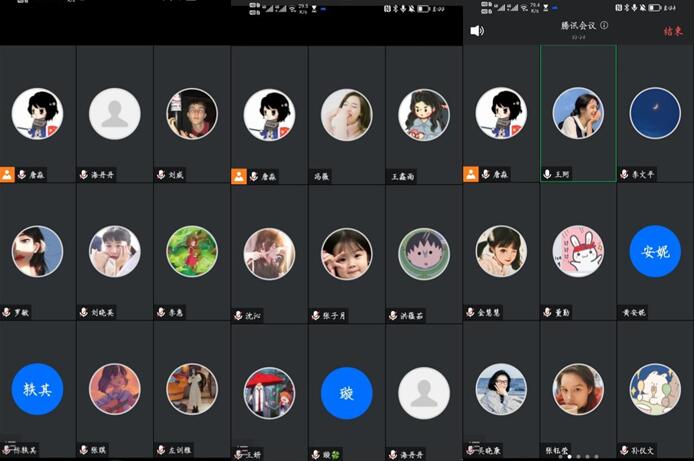This screenshot has width=695, height=461.
Task: Click muted microphone icon beside 金慧慧
Action: pos(470,313)
